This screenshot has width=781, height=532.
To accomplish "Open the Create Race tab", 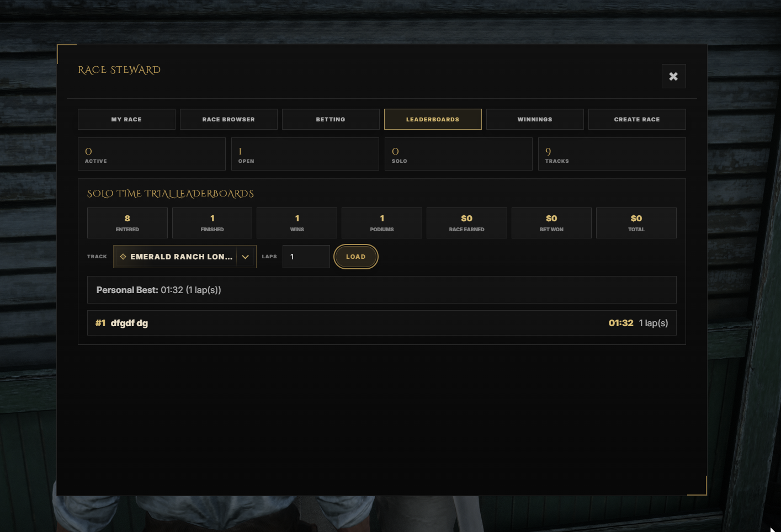I will pyautogui.click(x=637, y=119).
